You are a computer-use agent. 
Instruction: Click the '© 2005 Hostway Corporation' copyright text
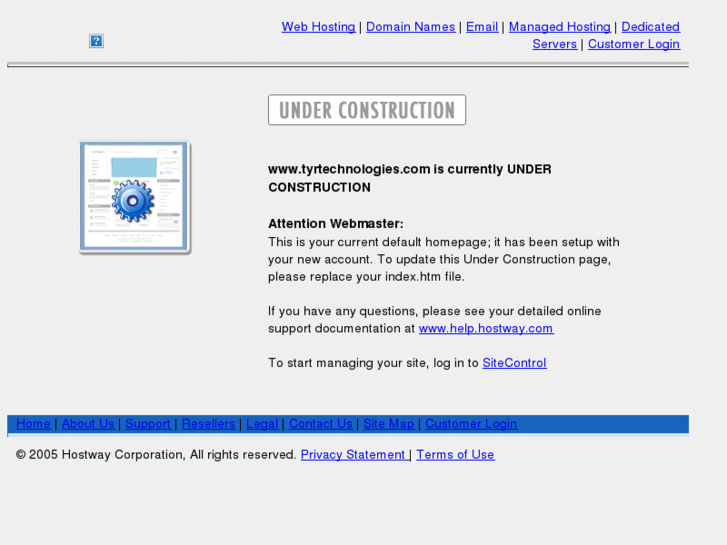pyautogui.click(x=101, y=455)
